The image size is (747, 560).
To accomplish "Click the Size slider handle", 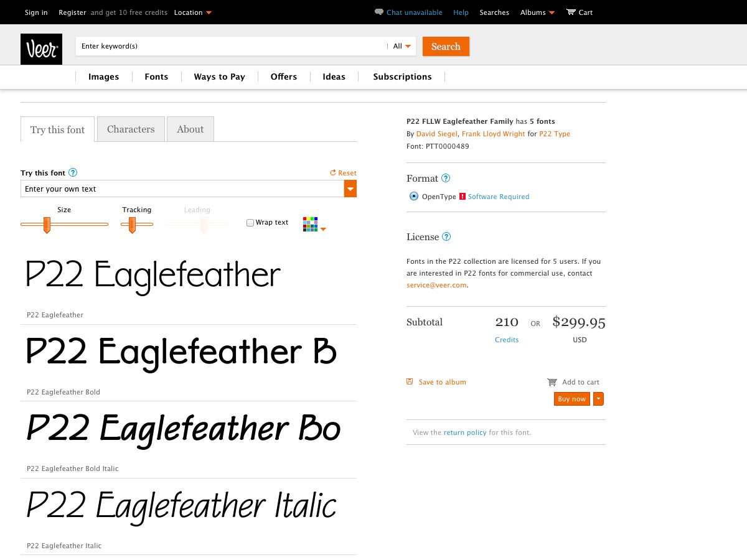I will 47,225.
